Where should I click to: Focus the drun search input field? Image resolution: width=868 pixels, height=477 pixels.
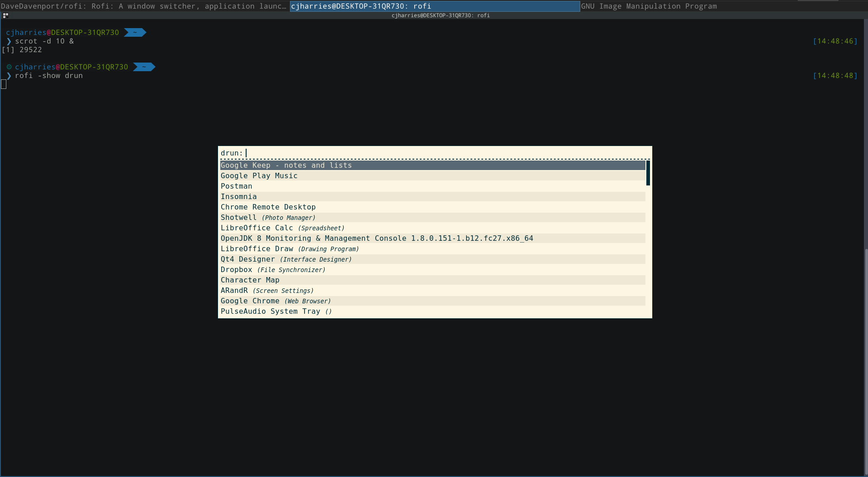447,153
